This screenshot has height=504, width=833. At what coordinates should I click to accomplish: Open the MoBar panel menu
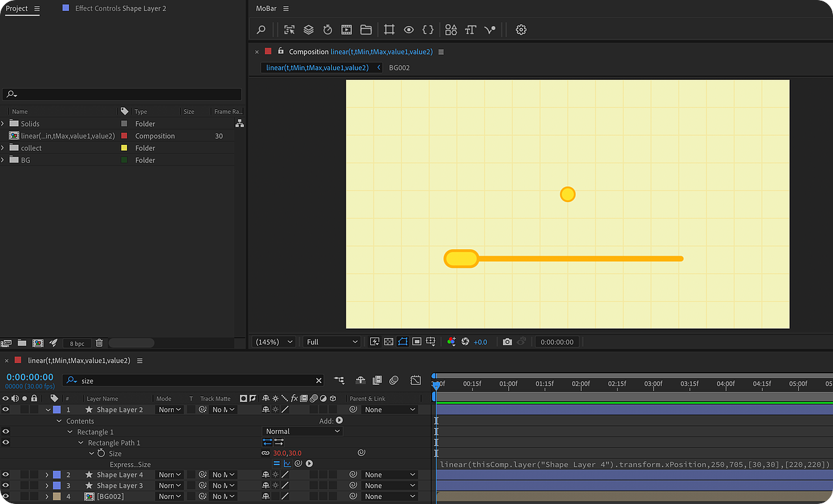point(286,8)
